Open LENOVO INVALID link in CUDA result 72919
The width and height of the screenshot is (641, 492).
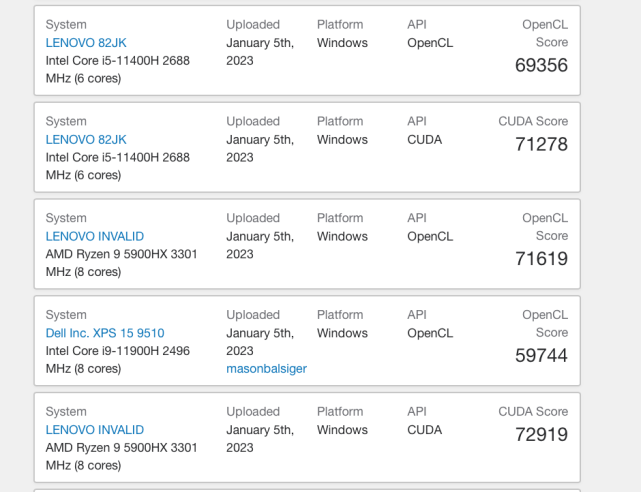pos(95,430)
